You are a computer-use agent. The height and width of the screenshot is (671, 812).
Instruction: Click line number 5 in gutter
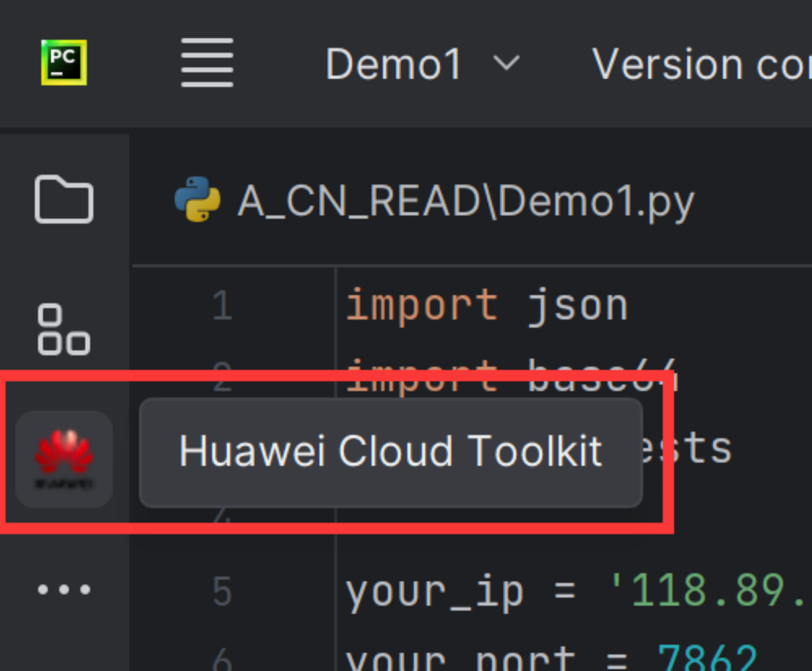coord(222,591)
